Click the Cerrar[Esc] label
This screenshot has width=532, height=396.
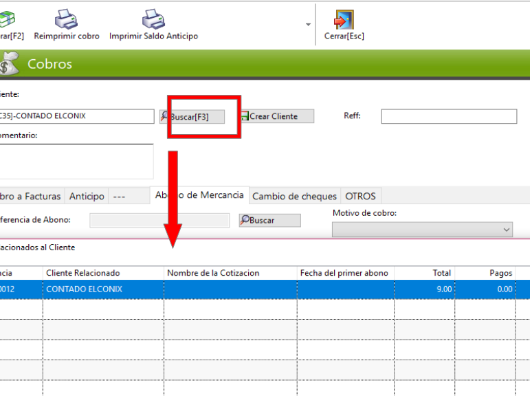tap(344, 36)
